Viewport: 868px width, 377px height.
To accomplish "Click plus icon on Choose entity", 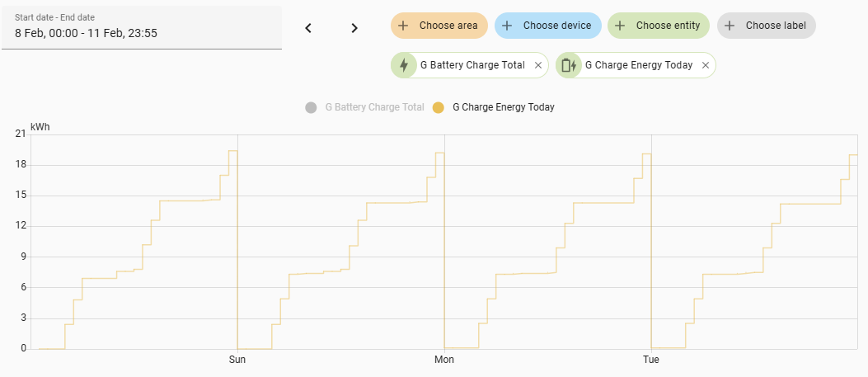I will [x=620, y=26].
